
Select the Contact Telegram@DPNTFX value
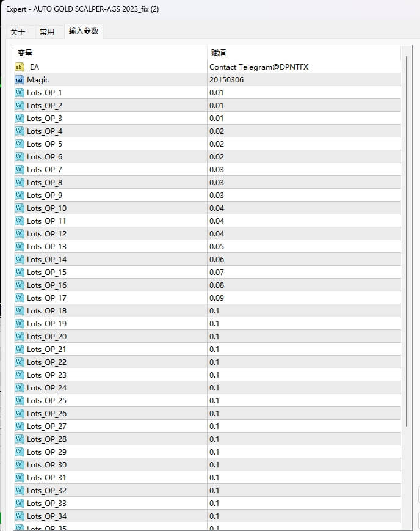pos(259,67)
